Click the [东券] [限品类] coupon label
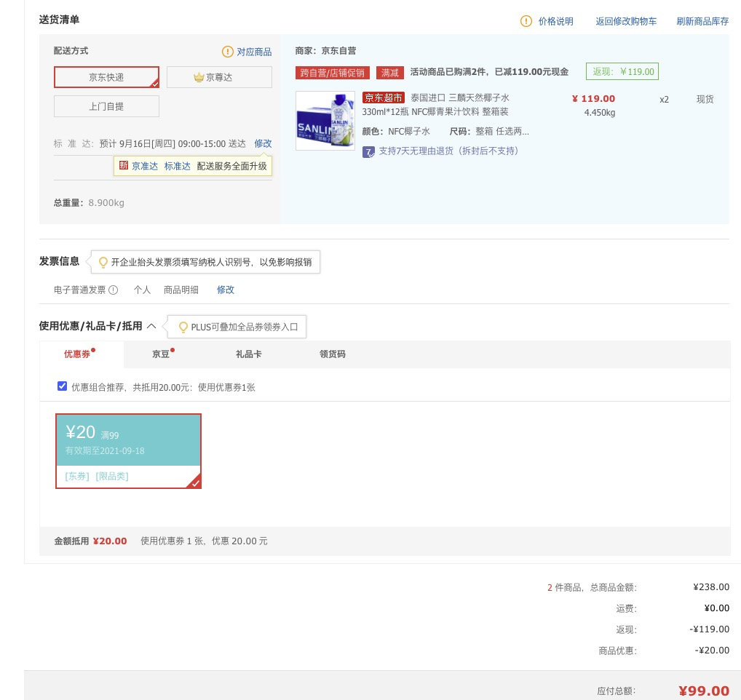This screenshot has height=700, width=741. click(x=97, y=476)
